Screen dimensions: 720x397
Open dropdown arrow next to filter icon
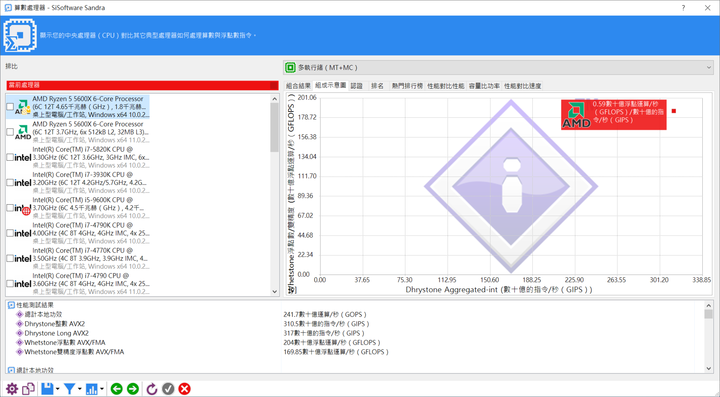(x=79, y=389)
